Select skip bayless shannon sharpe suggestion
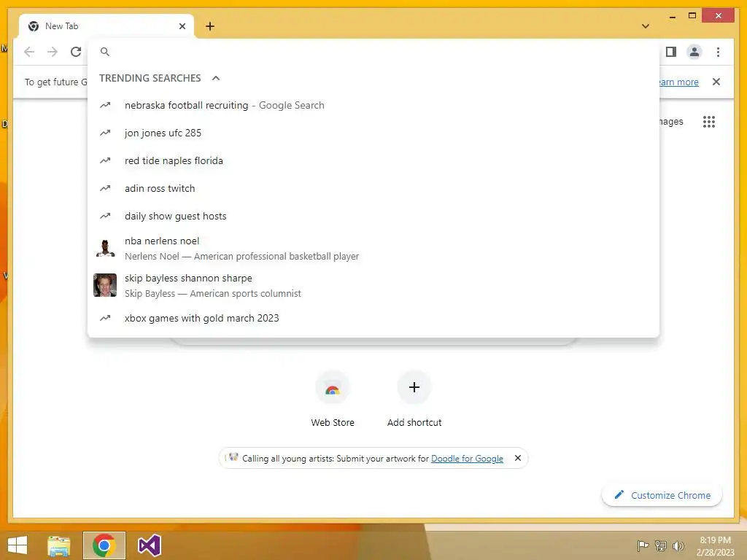 373,286
